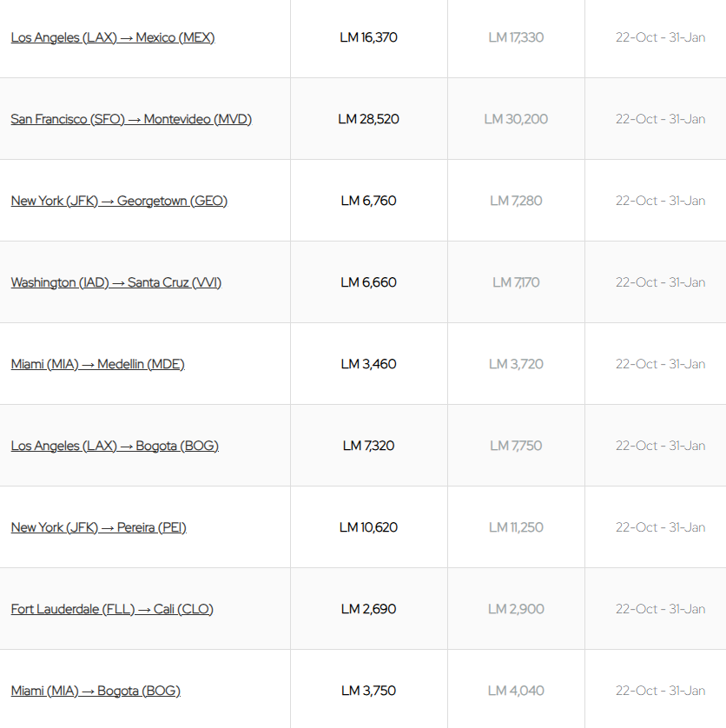Viewport: 726px width, 728px height.
Task: Open New York to Georgetown flight link
Action: click(119, 201)
